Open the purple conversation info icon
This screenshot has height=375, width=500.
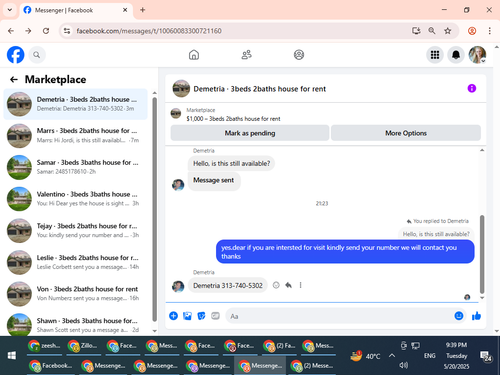pyautogui.click(x=472, y=88)
